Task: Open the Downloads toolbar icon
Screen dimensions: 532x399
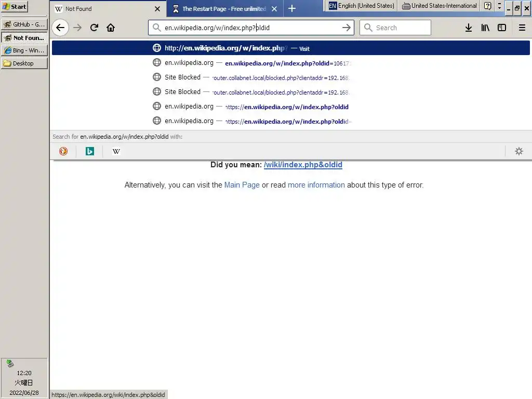Action: pos(469,28)
